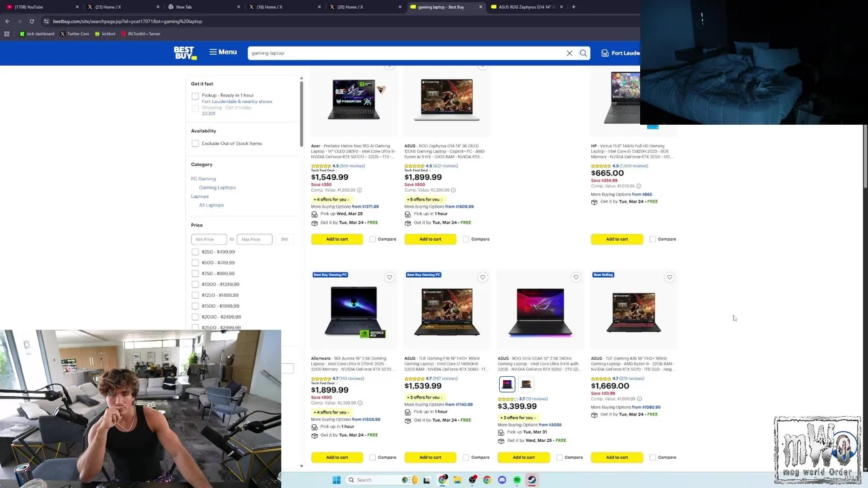Open the browser apps grid in bookmarks bar
Viewport: 868px width, 488px height.
[7, 34]
